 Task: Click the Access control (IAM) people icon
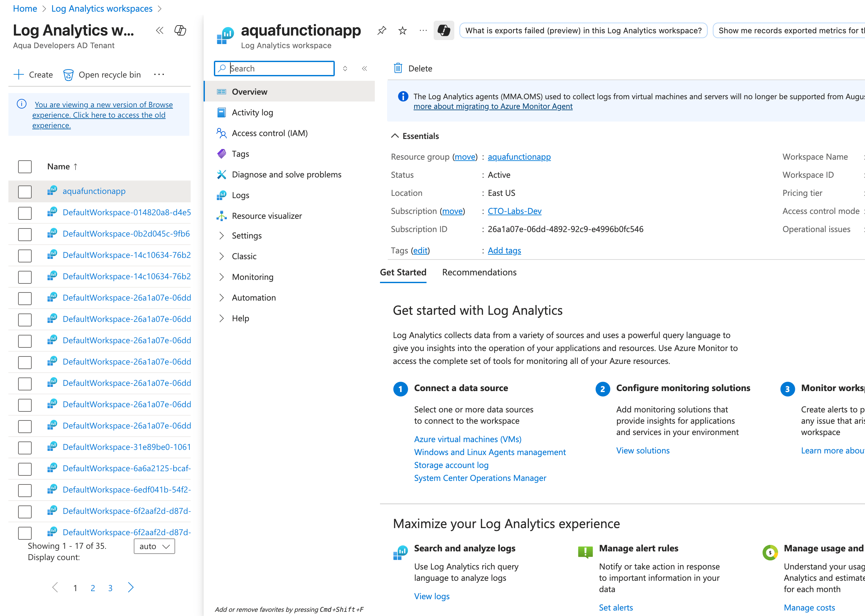click(x=221, y=133)
